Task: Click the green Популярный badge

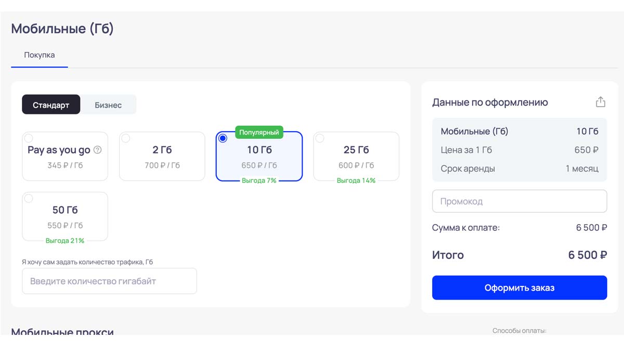Action: coord(259,133)
